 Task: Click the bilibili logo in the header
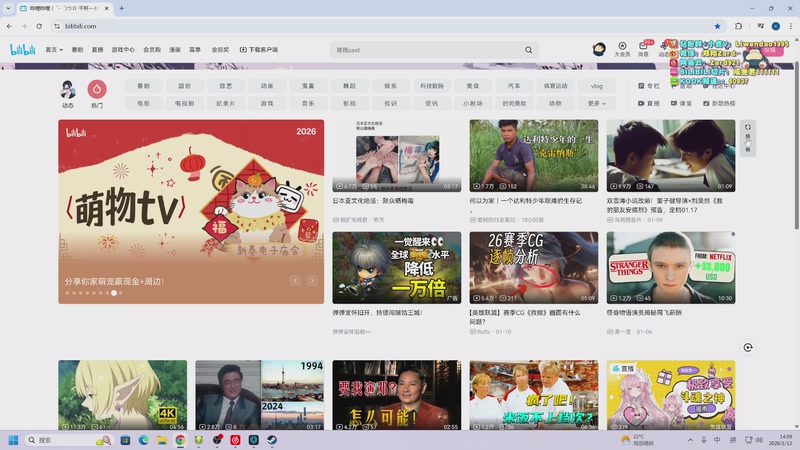22,49
